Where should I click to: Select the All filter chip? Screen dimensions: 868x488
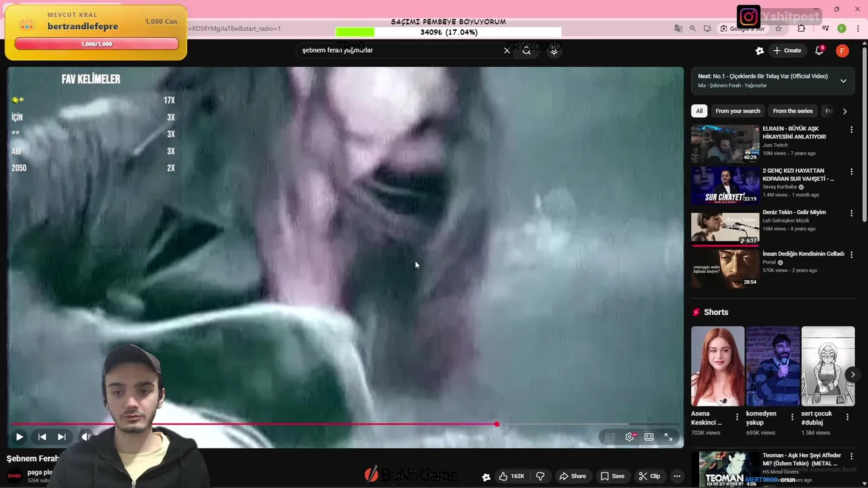coord(699,111)
